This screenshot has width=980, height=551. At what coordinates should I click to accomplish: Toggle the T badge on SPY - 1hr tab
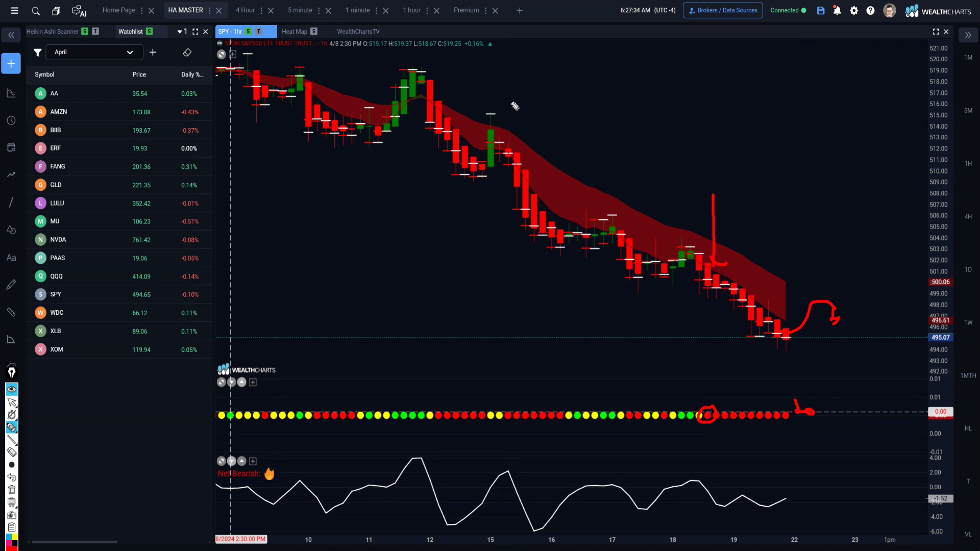tap(258, 31)
